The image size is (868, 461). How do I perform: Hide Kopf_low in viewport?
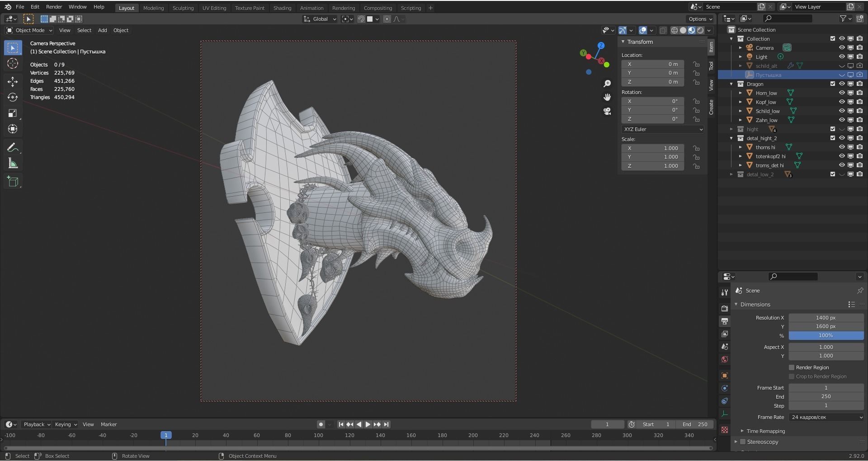click(842, 102)
